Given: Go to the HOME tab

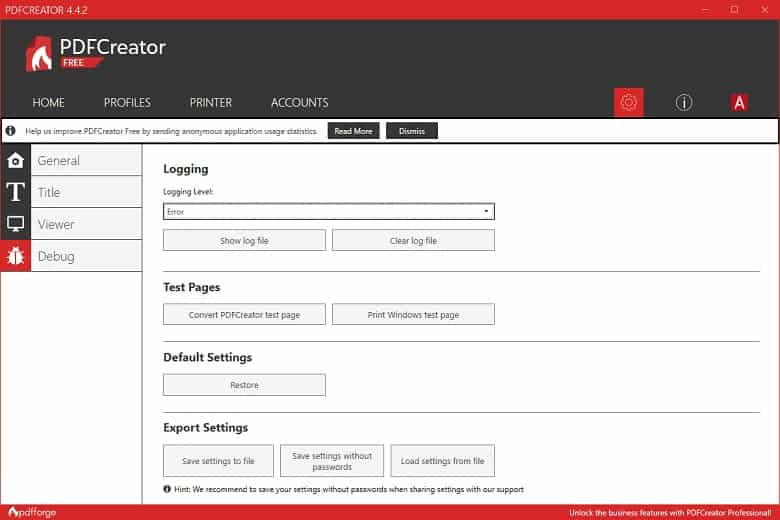Looking at the screenshot, I should point(48,103).
